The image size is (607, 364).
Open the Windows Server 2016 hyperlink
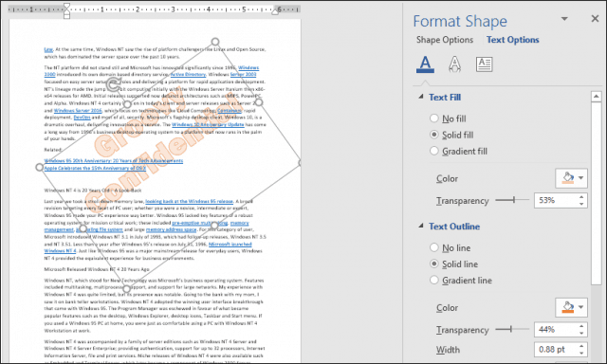point(78,110)
